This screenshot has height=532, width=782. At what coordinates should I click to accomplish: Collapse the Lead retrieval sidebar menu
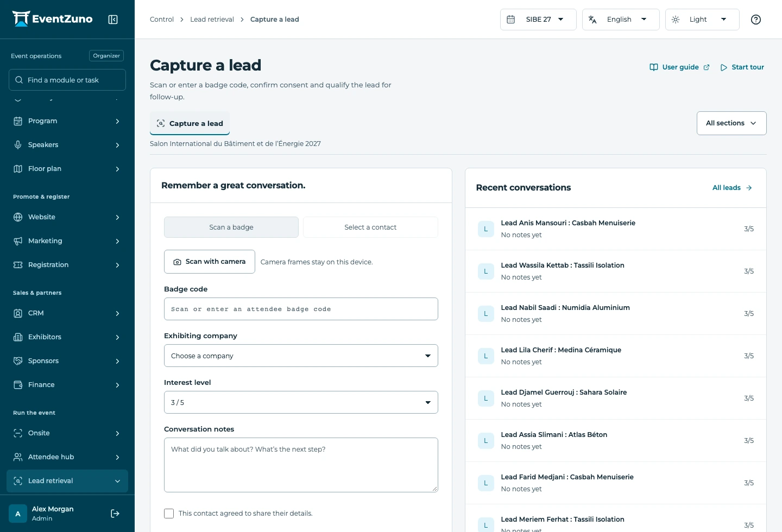point(67,481)
